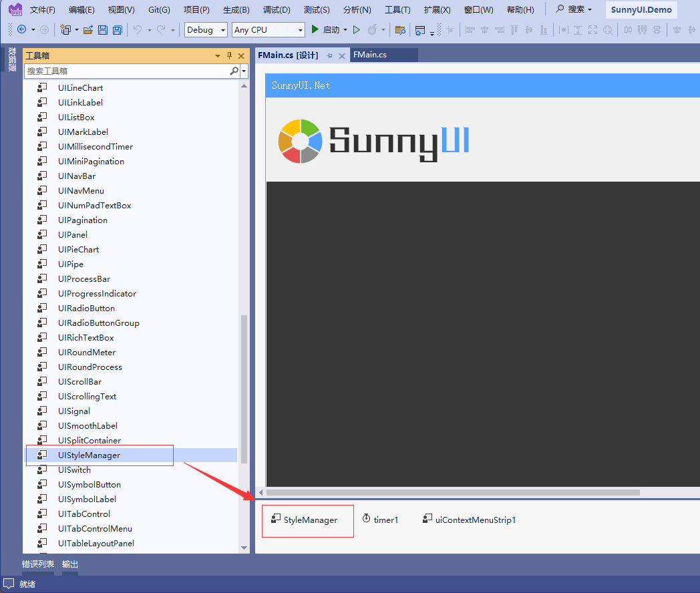Expand the dropdown arrow next to 启动
Screen dimensions: 700x593
click(345, 30)
